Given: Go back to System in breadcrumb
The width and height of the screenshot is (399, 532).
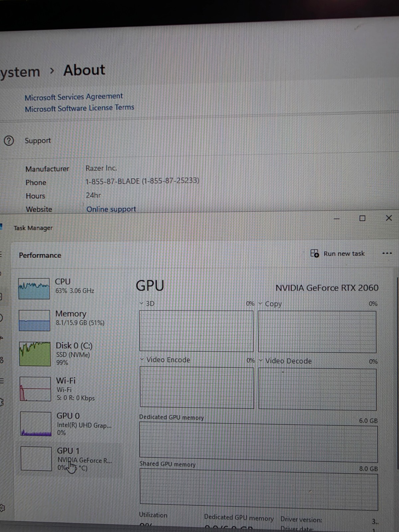Looking at the screenshot, I should [20, 72].
